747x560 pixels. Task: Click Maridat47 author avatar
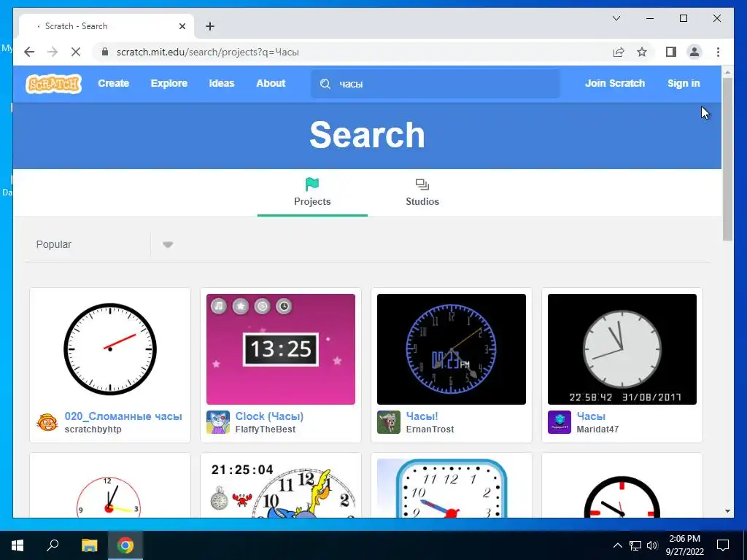tap(560, 422)
